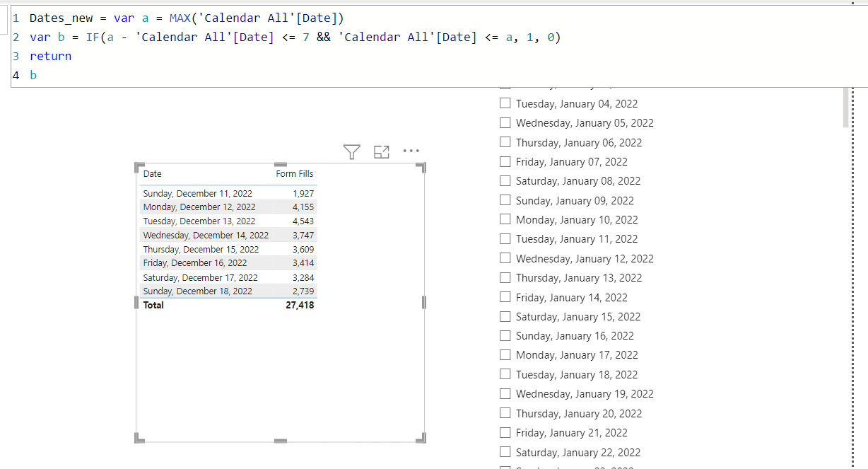This screenshot has height=469, width=868.
Task: Check Thursday, January 20, 2022
Action: pyautogui.click(x=505, y=413)
